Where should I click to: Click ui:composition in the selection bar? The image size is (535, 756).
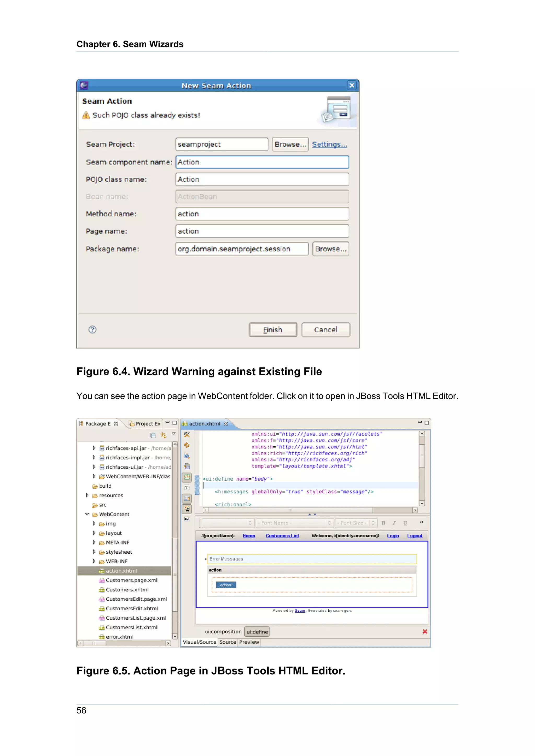[223, 631]
